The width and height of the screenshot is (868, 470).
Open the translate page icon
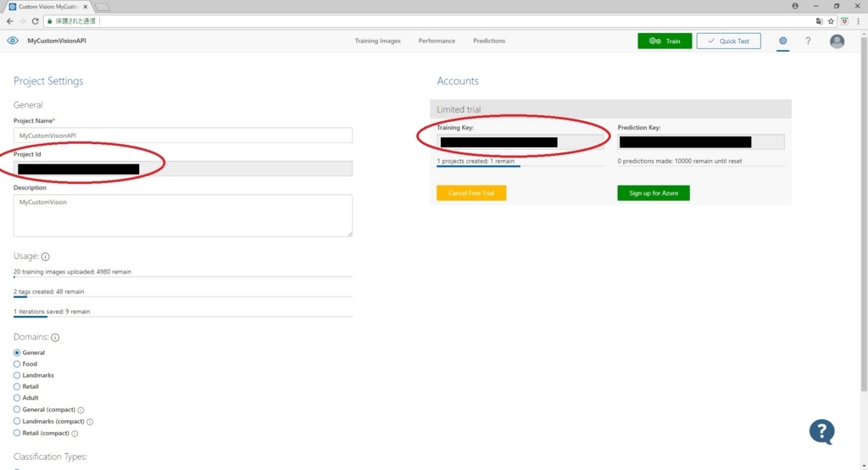pos(820,21)
